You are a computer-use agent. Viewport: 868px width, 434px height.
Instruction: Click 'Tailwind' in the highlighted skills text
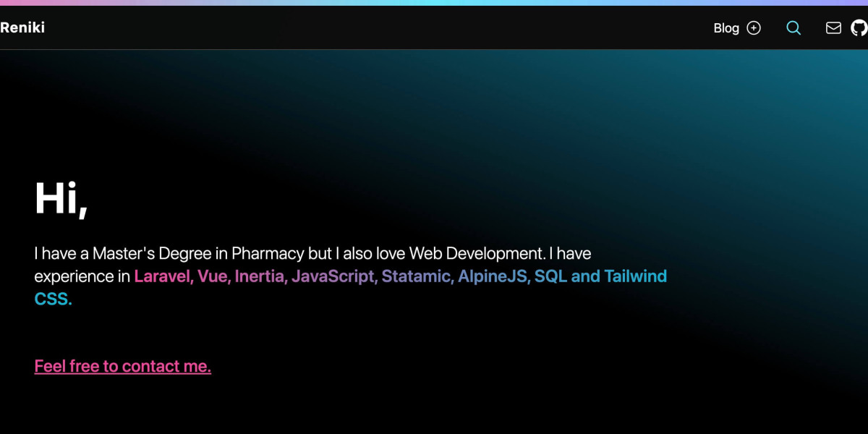pos(636,276)
